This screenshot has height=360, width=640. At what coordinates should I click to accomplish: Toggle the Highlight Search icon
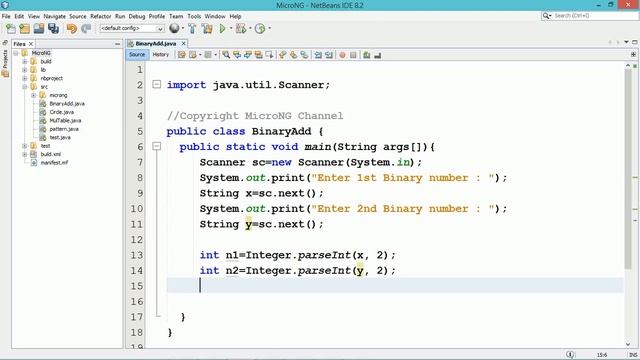258,55
